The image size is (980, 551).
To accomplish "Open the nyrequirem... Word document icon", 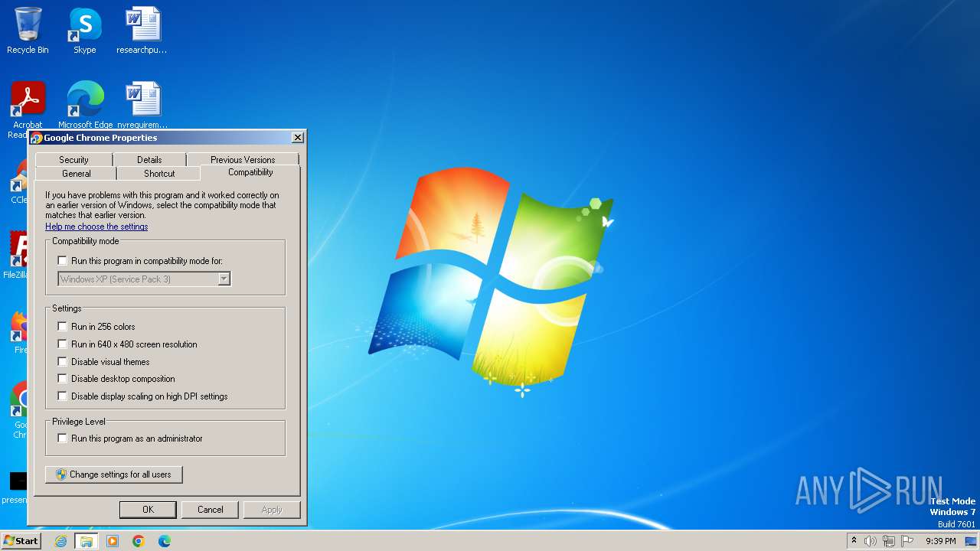I will coord(142,106).
